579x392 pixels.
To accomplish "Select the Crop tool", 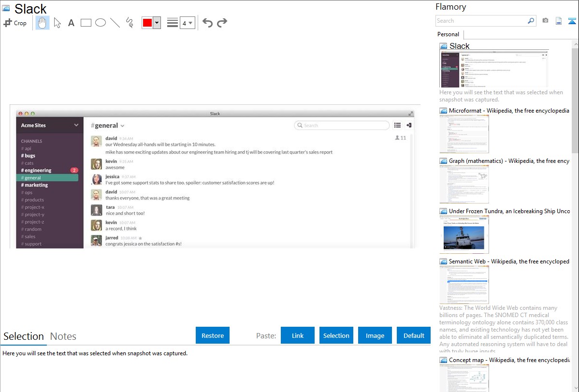I will coord(15,23).
